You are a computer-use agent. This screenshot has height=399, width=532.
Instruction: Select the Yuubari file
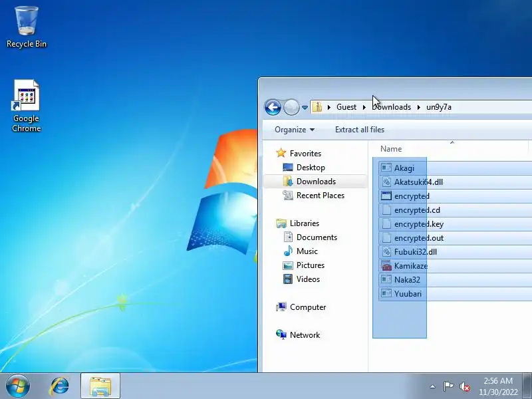(x=408, y=294)
